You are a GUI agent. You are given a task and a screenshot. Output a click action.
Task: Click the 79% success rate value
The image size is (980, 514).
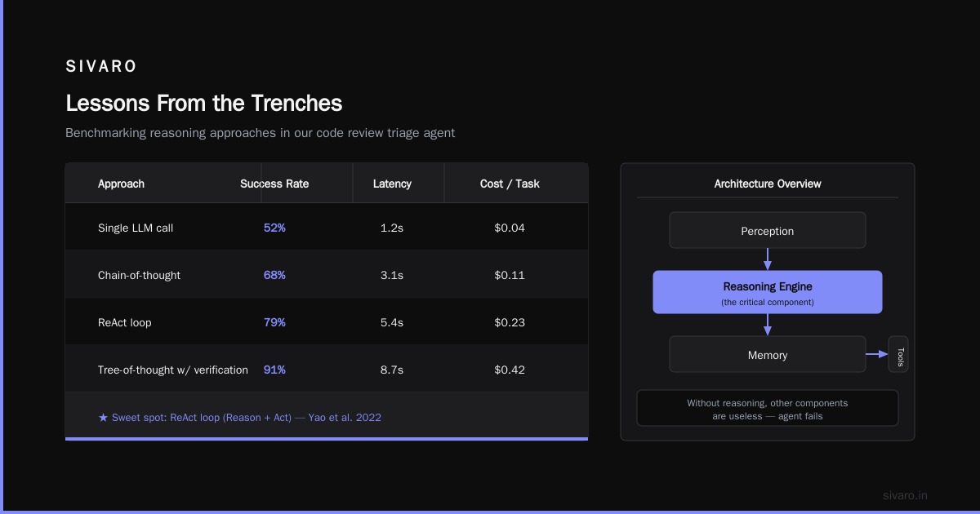[x=274, y=322]
